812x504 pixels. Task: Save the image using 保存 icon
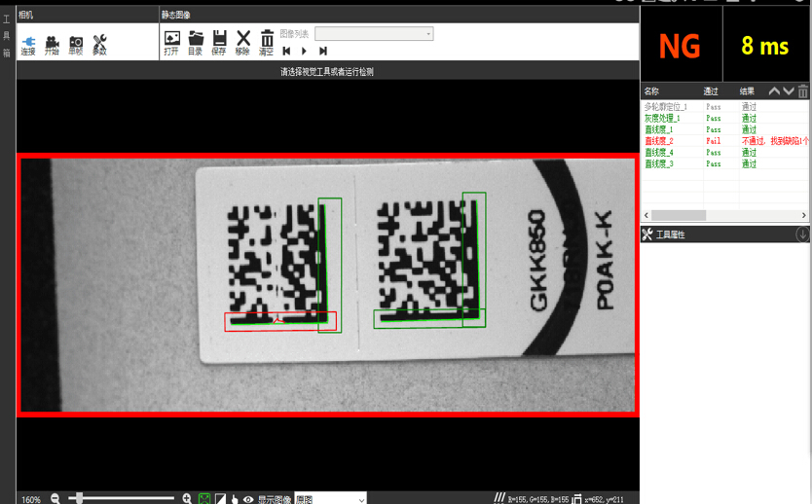(219, 43)
